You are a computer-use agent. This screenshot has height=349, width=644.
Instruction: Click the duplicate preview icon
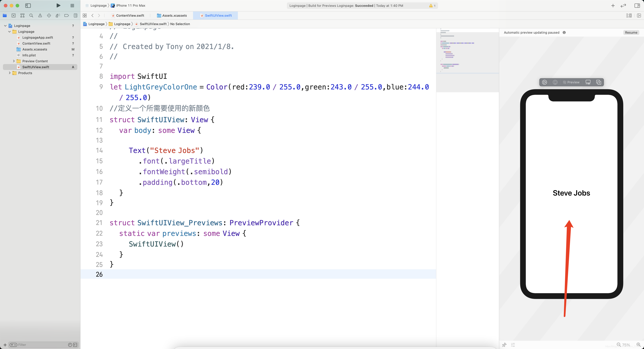pyautogui.click(x=599, y=82)
